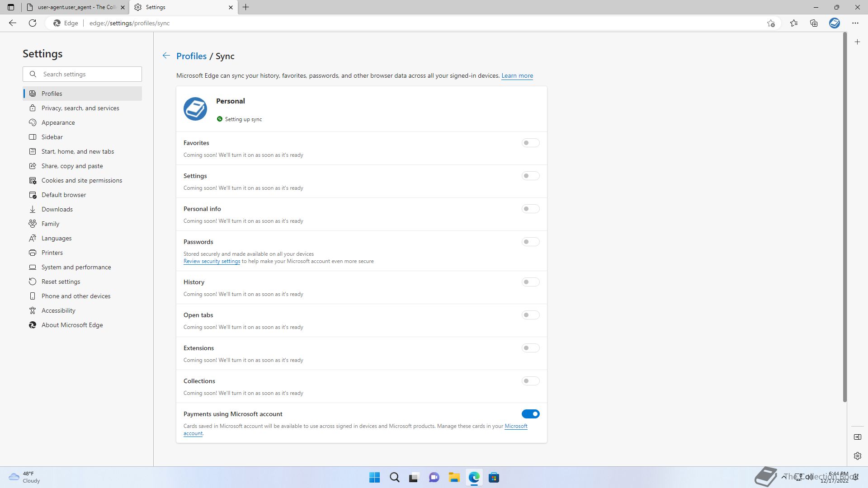Open Phone and other devices
This screenshot has width=868, height=488.
click(x=82, y=296)
